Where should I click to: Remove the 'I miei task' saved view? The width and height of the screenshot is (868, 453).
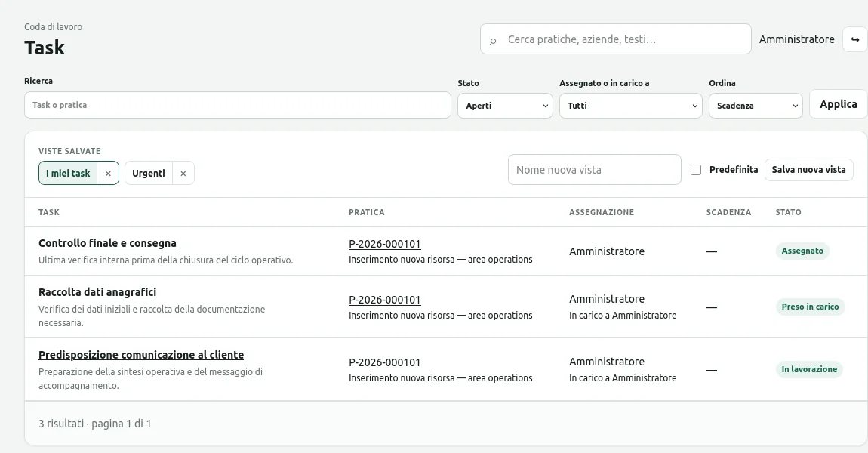pyautogui.click(x=108, y=174)
